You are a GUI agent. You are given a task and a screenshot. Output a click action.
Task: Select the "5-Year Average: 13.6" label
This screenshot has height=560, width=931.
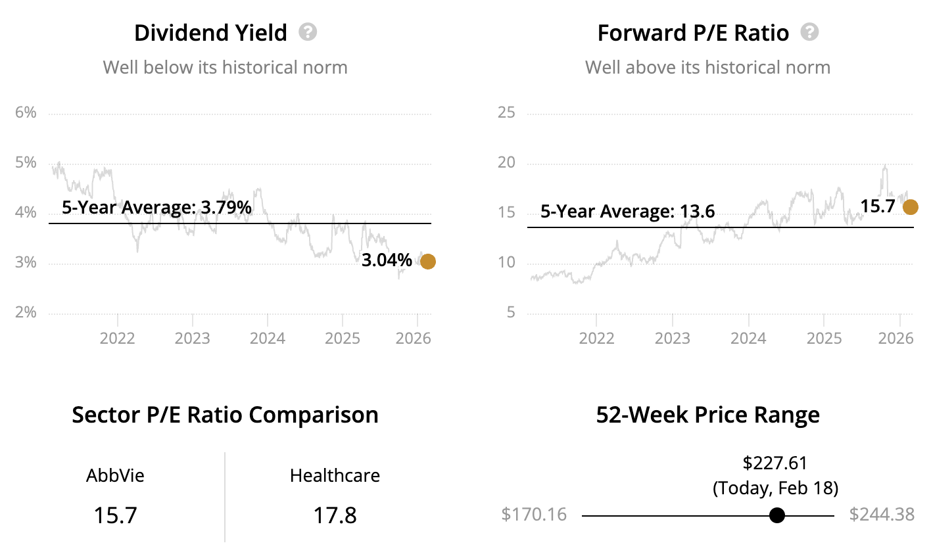point(627,212)
